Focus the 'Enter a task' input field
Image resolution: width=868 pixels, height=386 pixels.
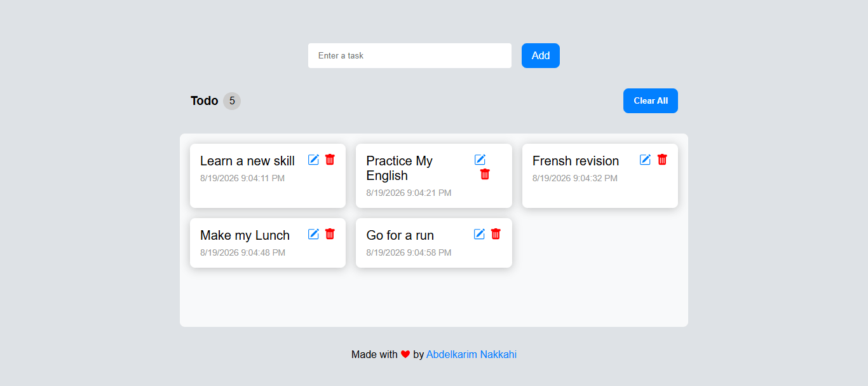410,55
